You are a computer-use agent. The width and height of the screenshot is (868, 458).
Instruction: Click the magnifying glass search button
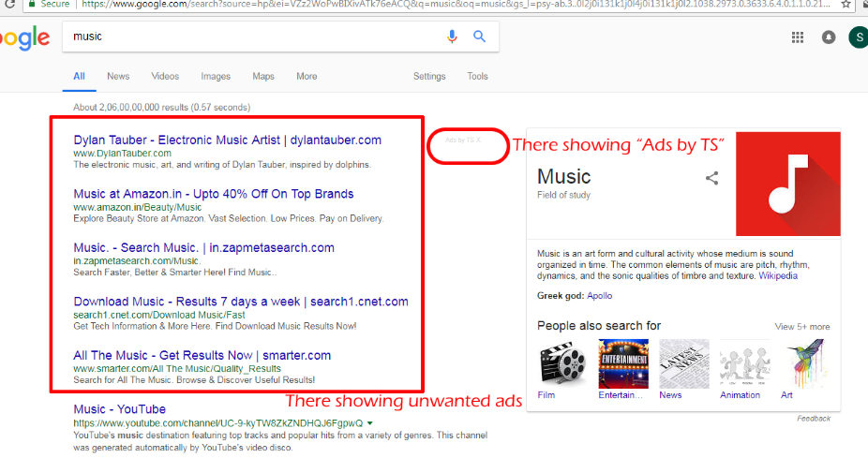pos(479,37)
